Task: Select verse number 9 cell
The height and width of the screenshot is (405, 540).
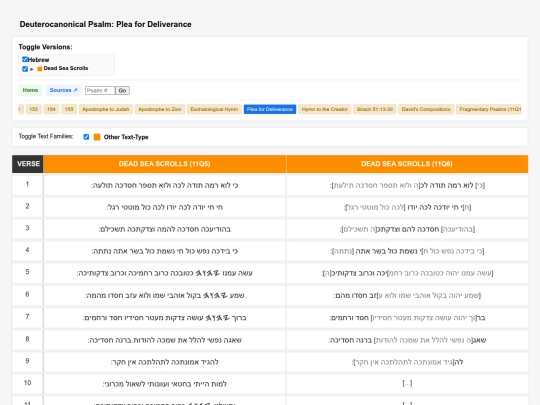Action: click(x=28, y=362)
